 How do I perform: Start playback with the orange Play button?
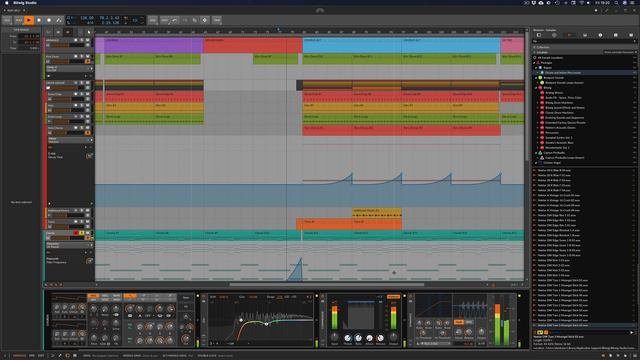pyautogui.click(x=29, y=20)
